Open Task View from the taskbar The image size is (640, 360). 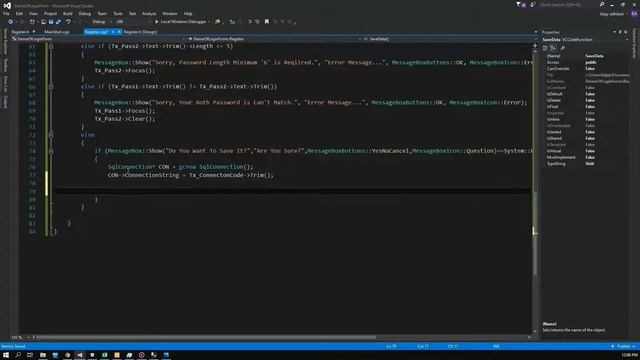(30, 355)
